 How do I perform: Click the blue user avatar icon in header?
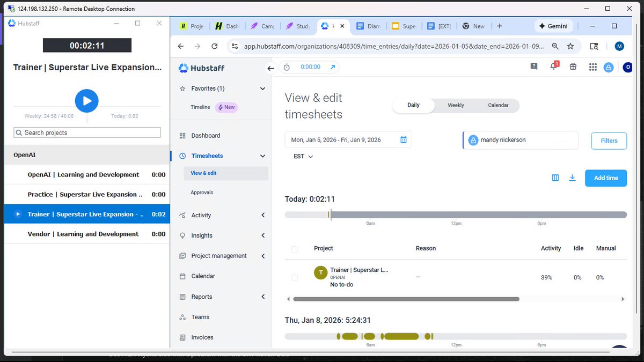[x=608, y=68]
